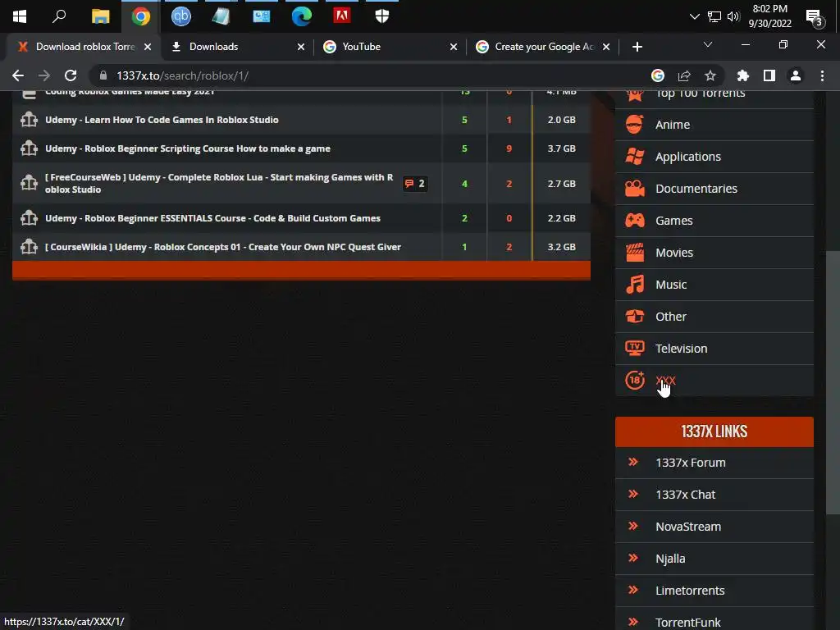Open the 1337x Chat link

tap(685, 495)
